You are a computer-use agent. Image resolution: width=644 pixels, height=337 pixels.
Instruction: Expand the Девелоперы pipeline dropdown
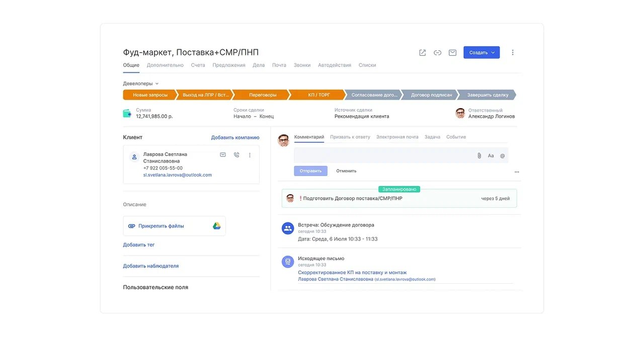pyautogui.click(x=141, y=83)
